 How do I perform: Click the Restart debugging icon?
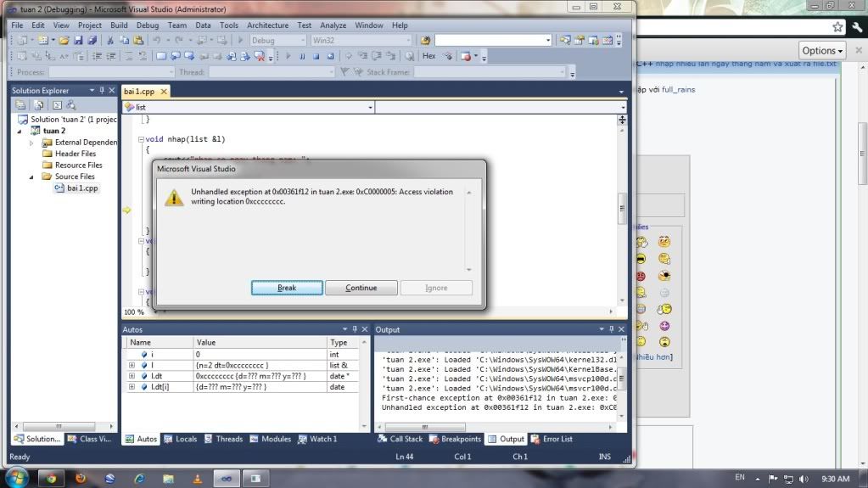click(330, 56)
